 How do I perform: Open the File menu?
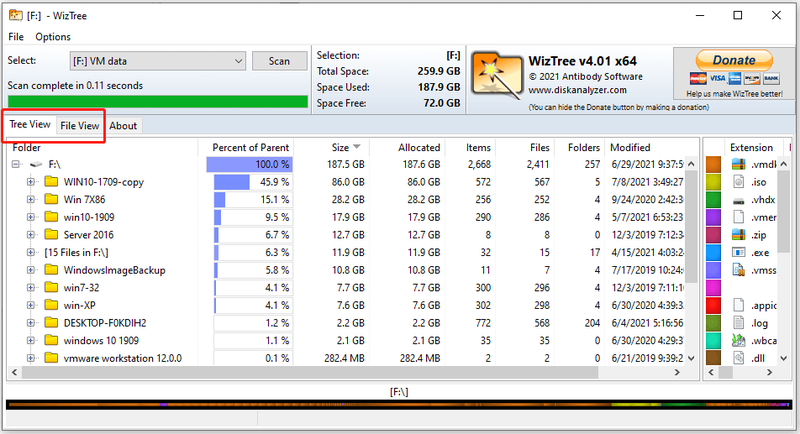16,37
